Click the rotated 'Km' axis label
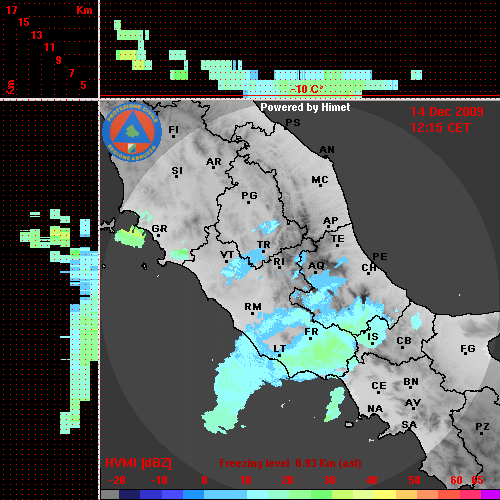This screenshot has width=500, height=500. (10, 87)
